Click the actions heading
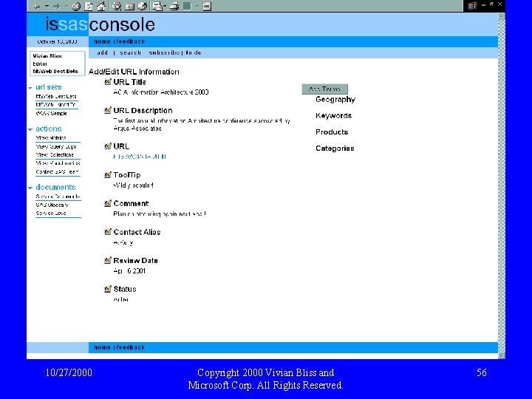Screen dimensions: 532x399 pyautogui.click(x=49, y=129)
